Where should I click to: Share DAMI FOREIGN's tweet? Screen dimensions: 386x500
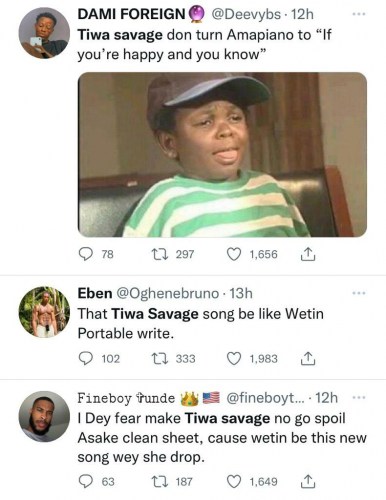tap(308, 254)
